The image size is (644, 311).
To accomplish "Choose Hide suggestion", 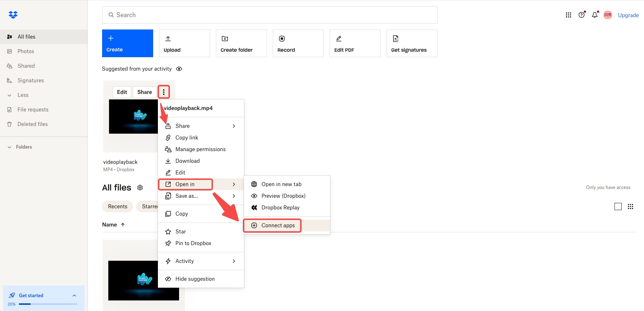I will 201,279.
